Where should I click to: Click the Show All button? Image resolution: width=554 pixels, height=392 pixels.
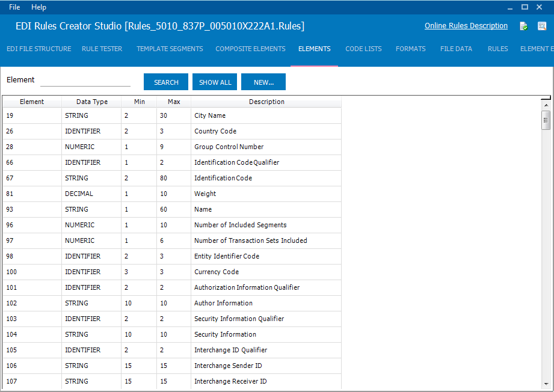tap(215, 82)
